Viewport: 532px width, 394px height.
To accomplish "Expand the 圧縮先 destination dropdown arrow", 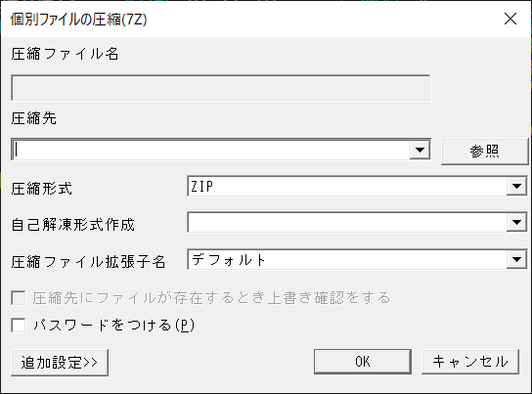I will click(x=421, y=150).
